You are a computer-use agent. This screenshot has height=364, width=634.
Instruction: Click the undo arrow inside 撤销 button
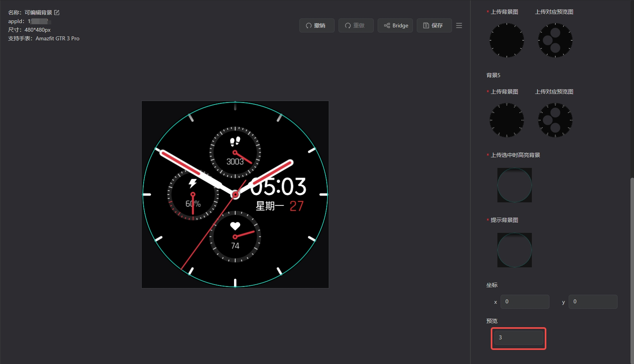308,25
